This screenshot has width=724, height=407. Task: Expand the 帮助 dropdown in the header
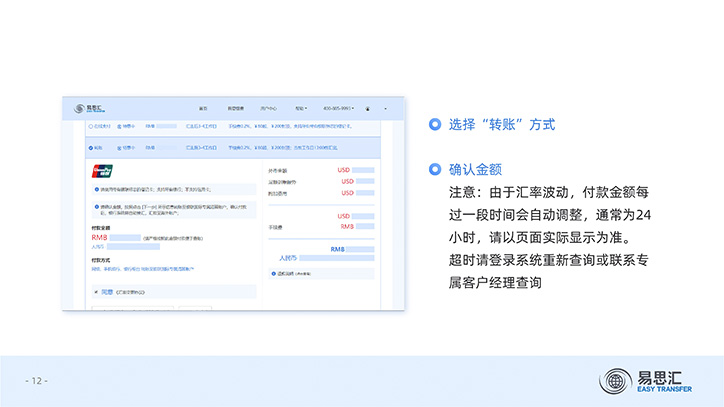pos(300,107)
